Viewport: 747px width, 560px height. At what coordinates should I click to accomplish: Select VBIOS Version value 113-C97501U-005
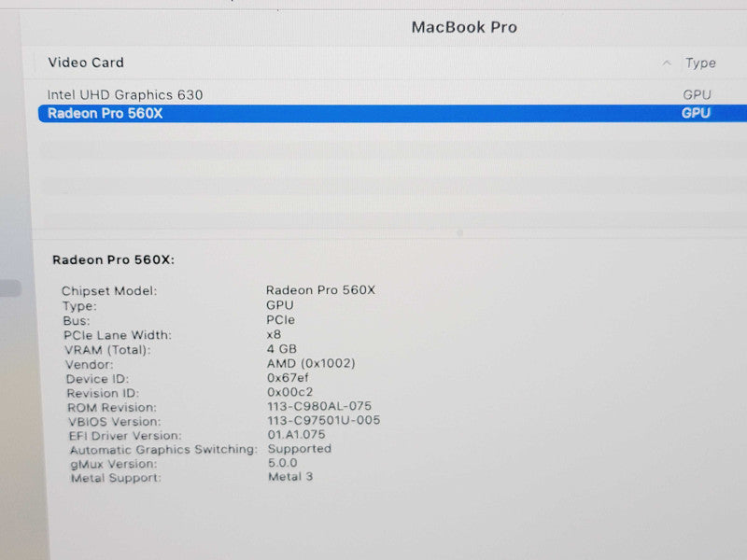324,420
